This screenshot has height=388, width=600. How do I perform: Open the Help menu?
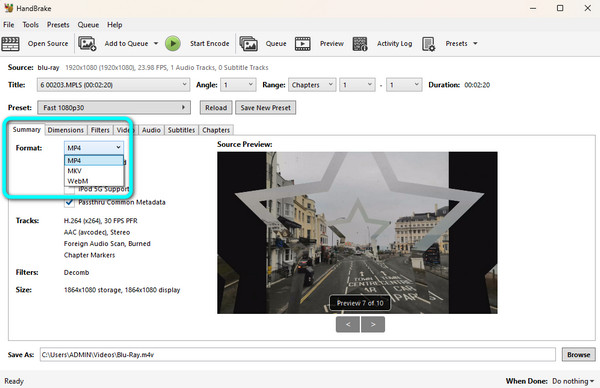click(x=114, y=25)
